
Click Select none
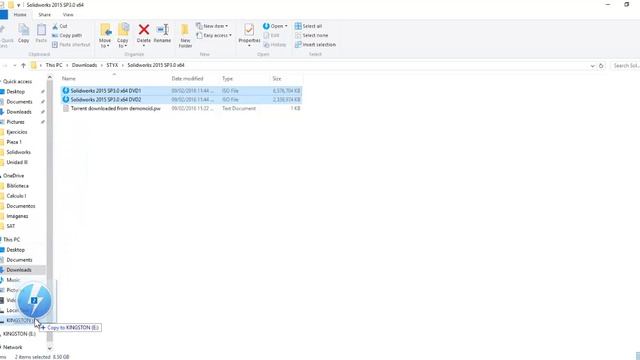[311, 36]
